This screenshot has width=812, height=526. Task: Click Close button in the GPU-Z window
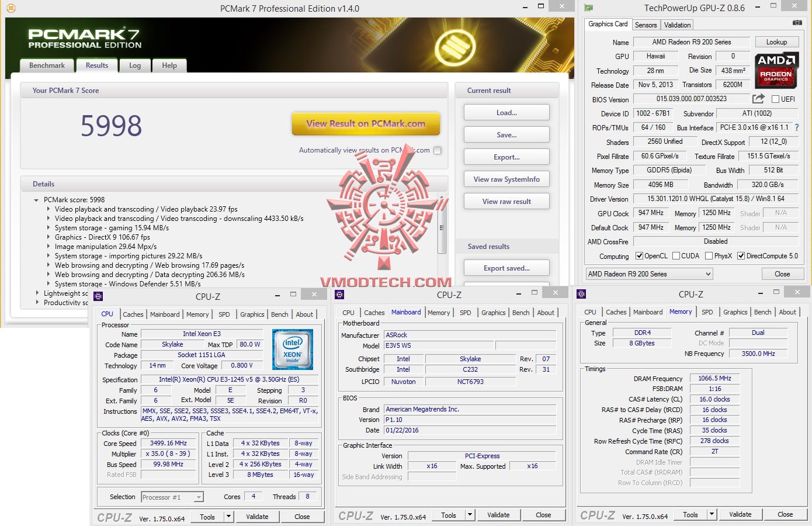click(782, 274)
